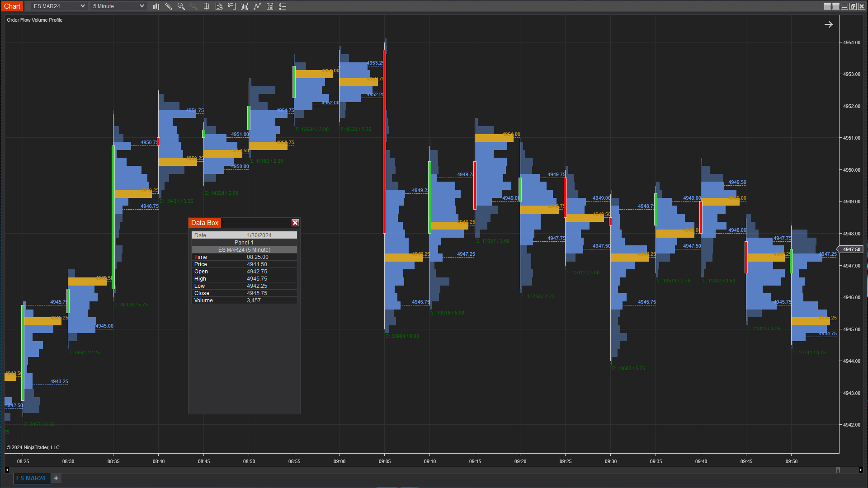Image resolution: width=868 pixels, height=488 pixels.
Task: Close the Data Box panel
Action: [x=295, y=223]
